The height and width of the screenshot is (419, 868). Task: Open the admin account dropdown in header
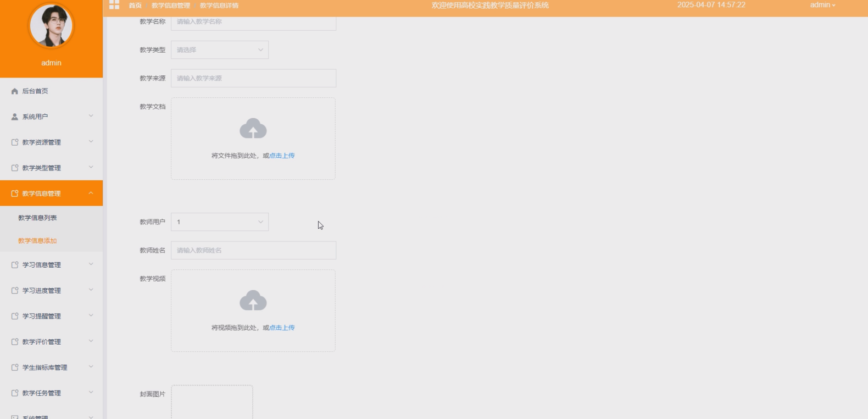pyautogui.click(x=822, y=5)
